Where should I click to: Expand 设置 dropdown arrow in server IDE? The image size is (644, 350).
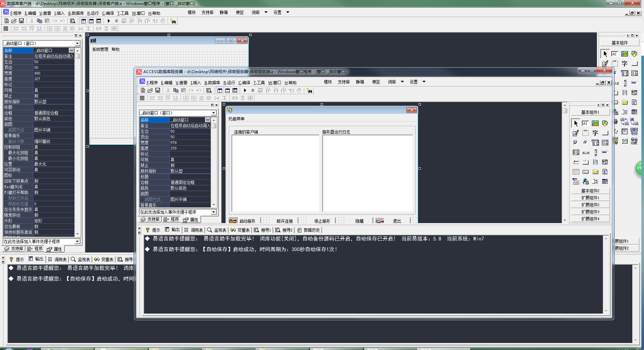click(424, 82)
